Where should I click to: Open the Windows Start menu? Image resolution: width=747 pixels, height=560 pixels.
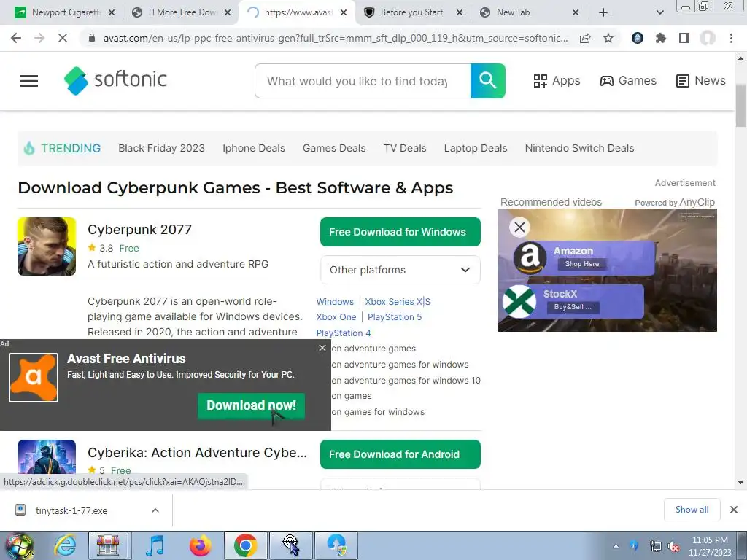click(x=19, y=545)
